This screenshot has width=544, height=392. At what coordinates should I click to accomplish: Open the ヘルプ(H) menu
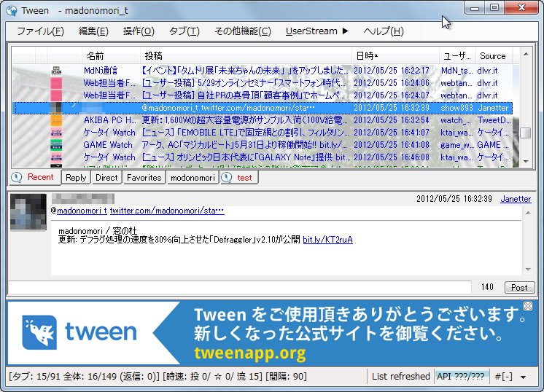[384, 31]
